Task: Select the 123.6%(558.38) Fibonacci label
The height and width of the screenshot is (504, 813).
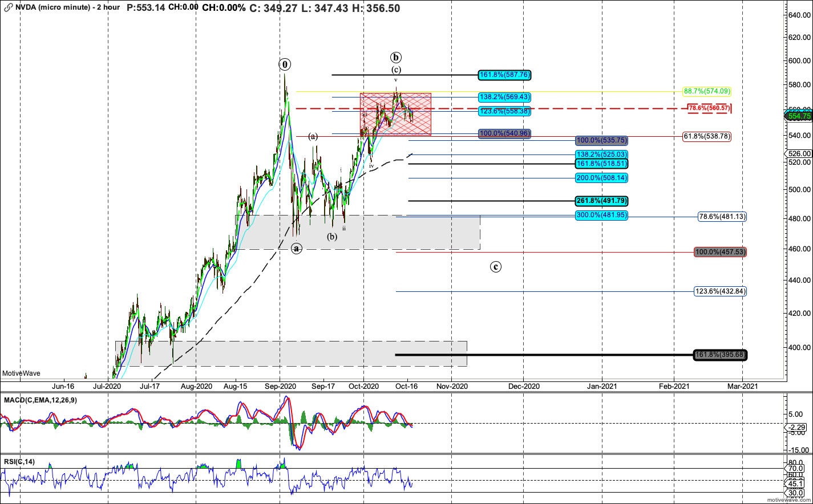Action: (505, 111)
